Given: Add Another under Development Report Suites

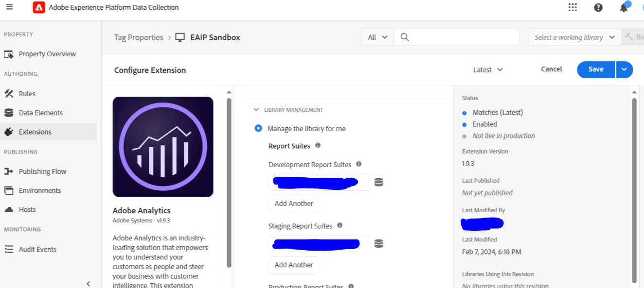Looking at the screenshot, I should 294,203.
